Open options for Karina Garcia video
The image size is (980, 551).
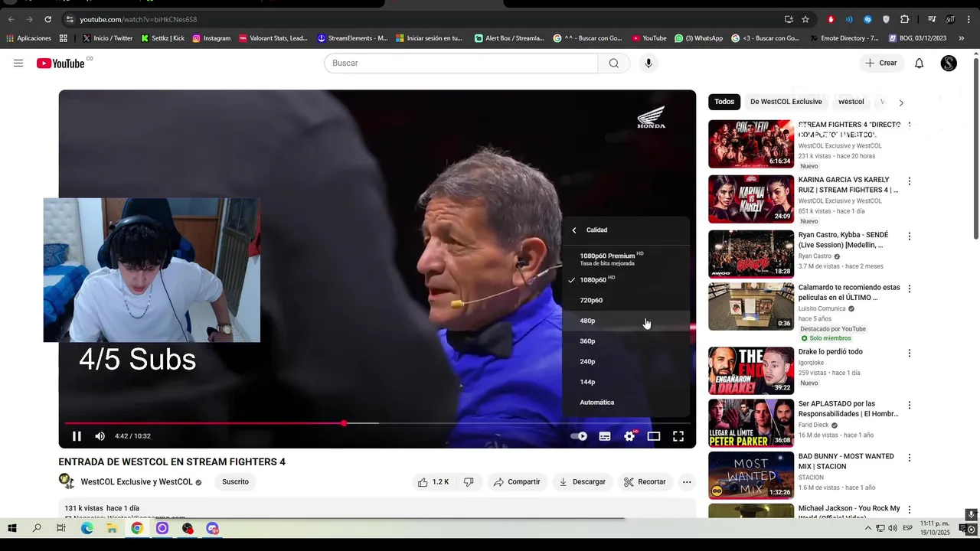tap(910, 181)
